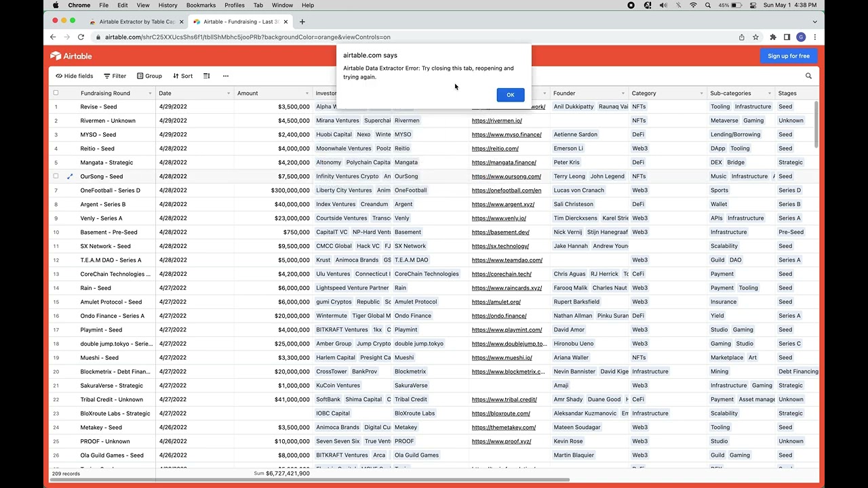
Task: Click the Lending/Borrowing sub-category tag
Action: click(x=736, y=135)
